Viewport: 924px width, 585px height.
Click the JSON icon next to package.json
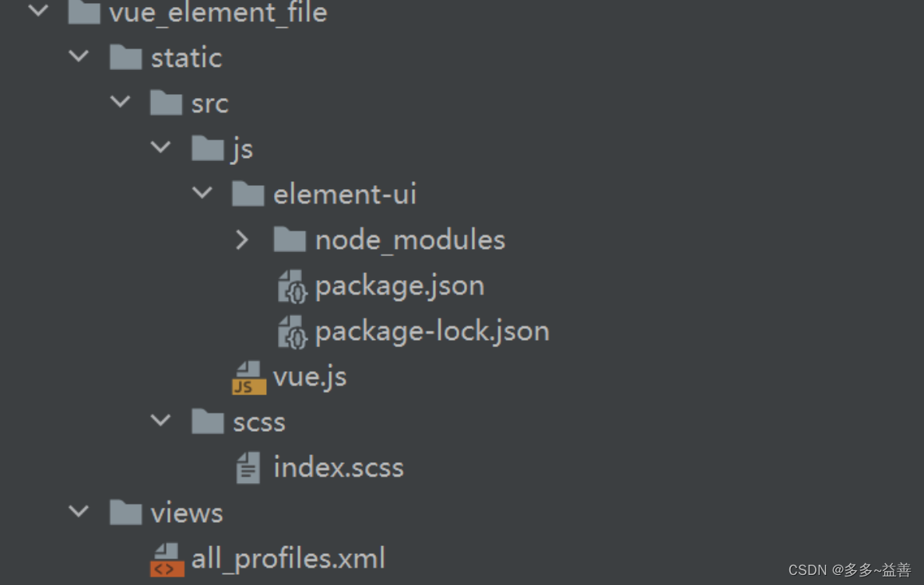click(292, 285)
